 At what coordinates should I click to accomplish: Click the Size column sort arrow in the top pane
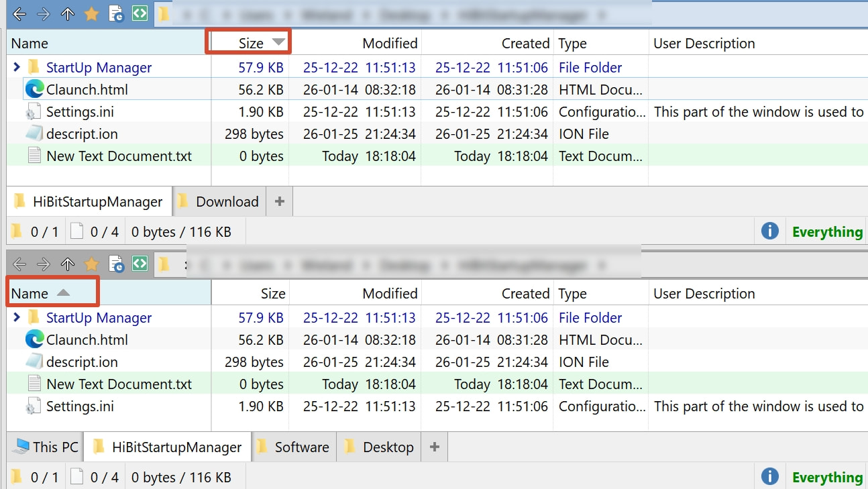(278, 43)
